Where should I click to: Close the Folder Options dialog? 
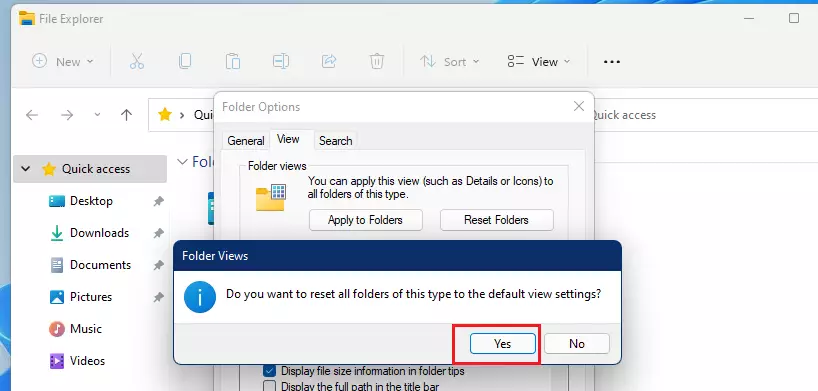(579, 106)
